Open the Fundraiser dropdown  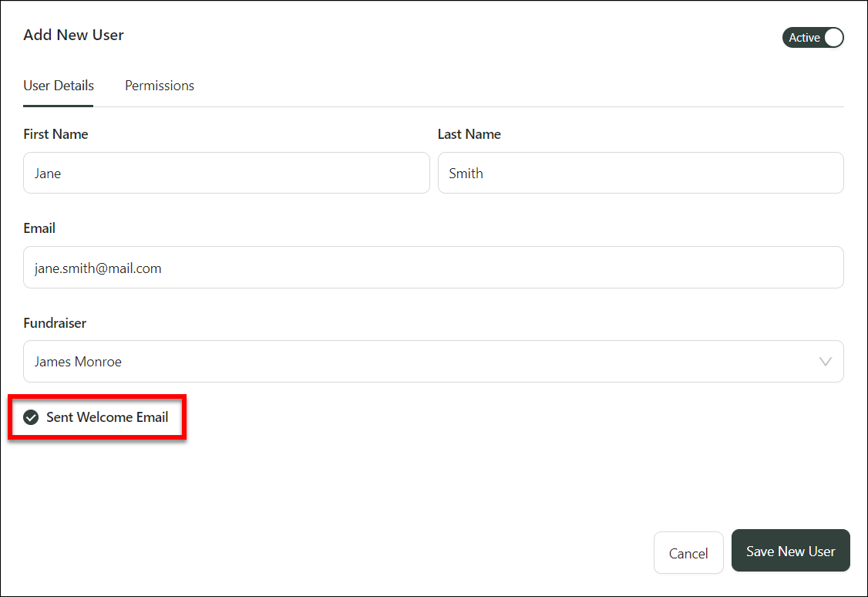tap(432, 362)
